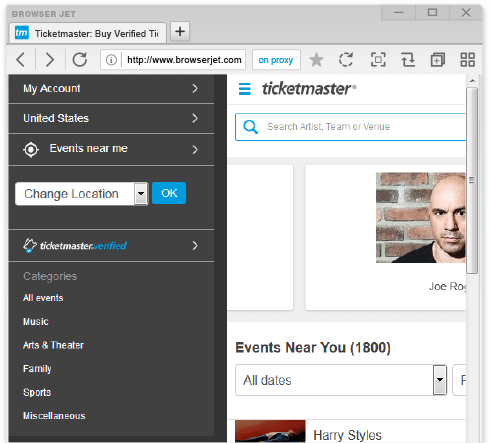The height and width of the screenshot is (443, 490).
Task: Bookmark the page with the star icon
Action: pos(316,60)
